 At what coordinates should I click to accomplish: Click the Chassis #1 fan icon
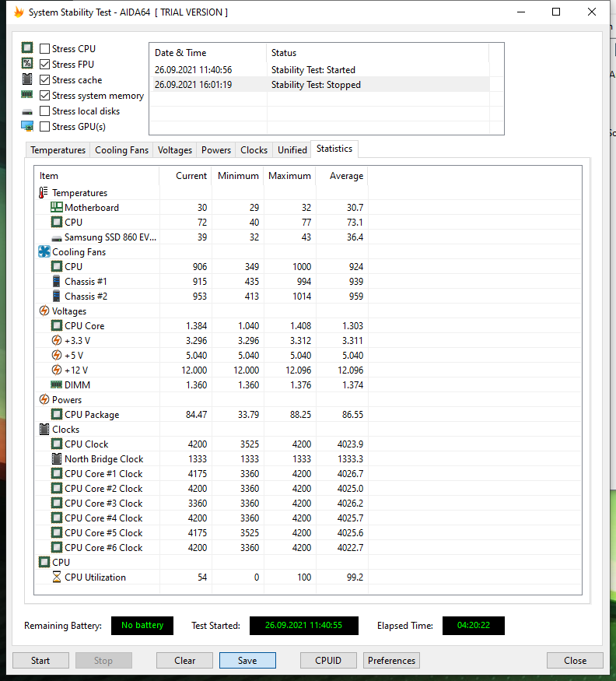tap(57, 281)
